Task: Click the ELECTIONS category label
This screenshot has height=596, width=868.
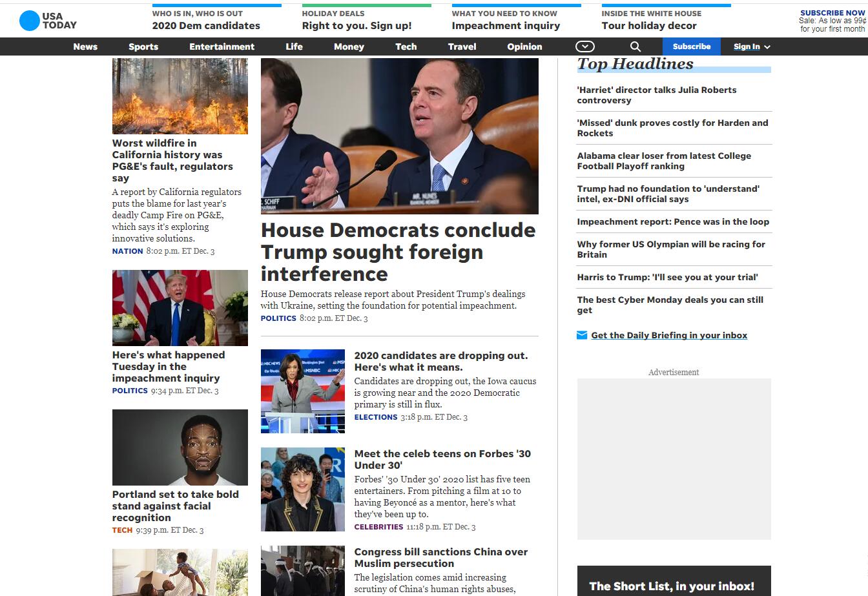Action: pos(375,417)
